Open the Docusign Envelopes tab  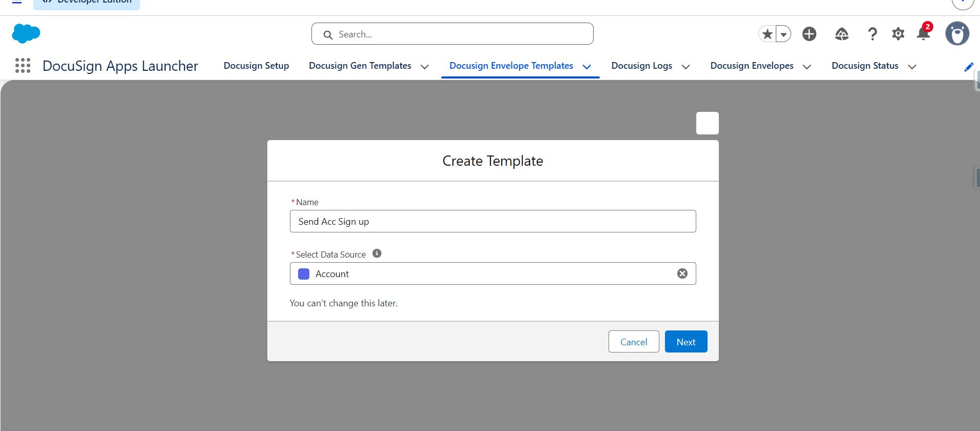(752, 66)
